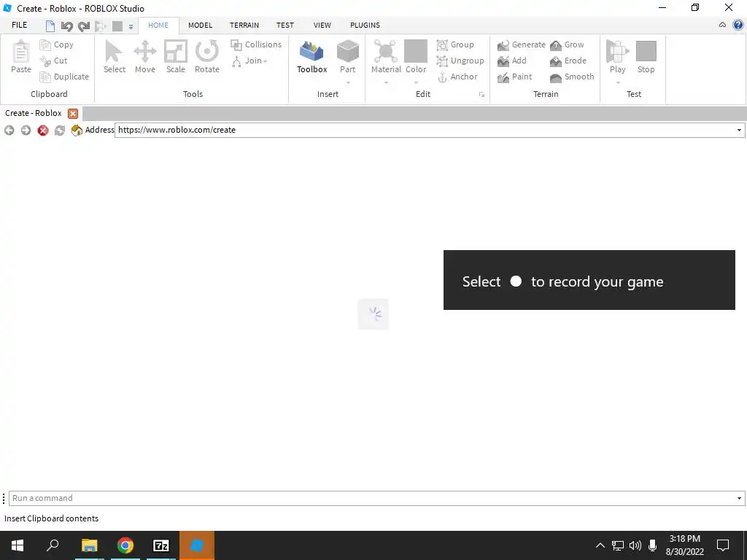
Task: Click the Stop test button
Action: coord(646,57)
